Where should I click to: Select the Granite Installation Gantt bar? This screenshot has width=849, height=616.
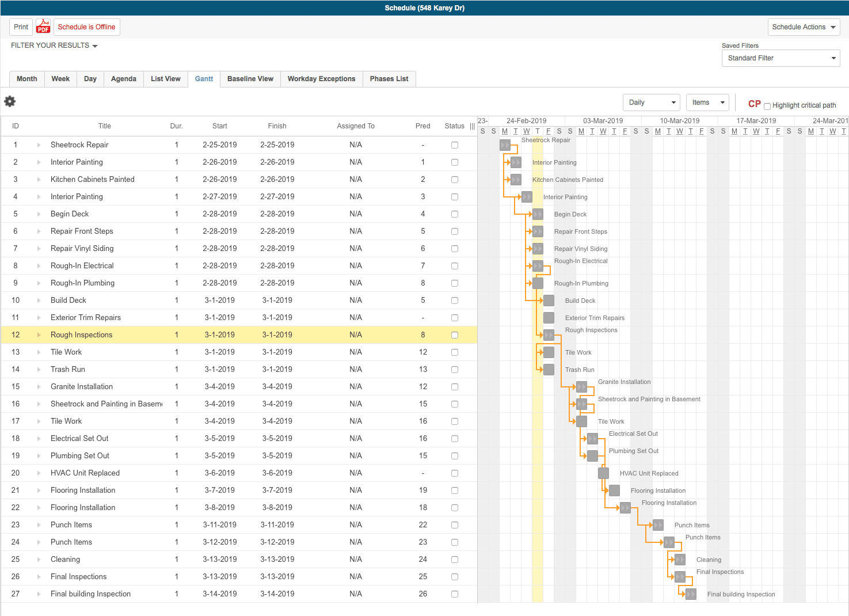tap(581, 387)
